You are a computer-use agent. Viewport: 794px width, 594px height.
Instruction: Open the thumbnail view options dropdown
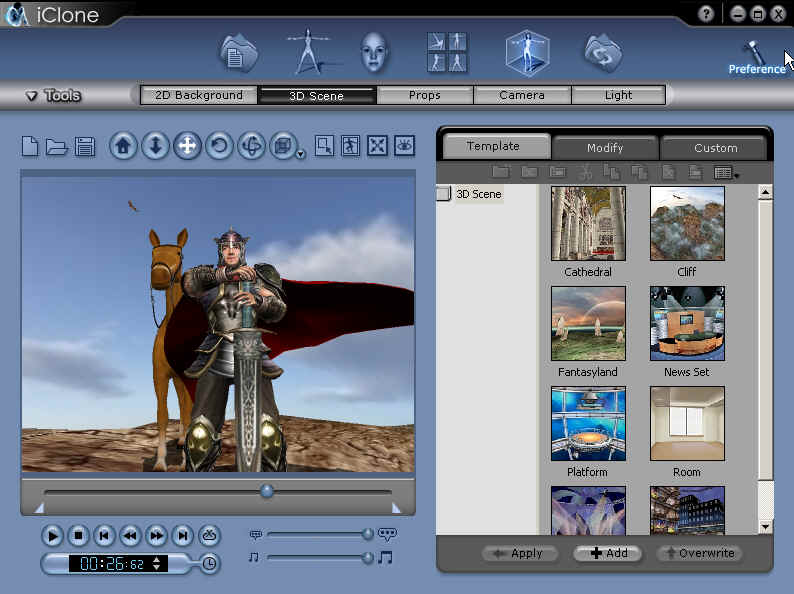pyautogui.click(x=727, y=173)
